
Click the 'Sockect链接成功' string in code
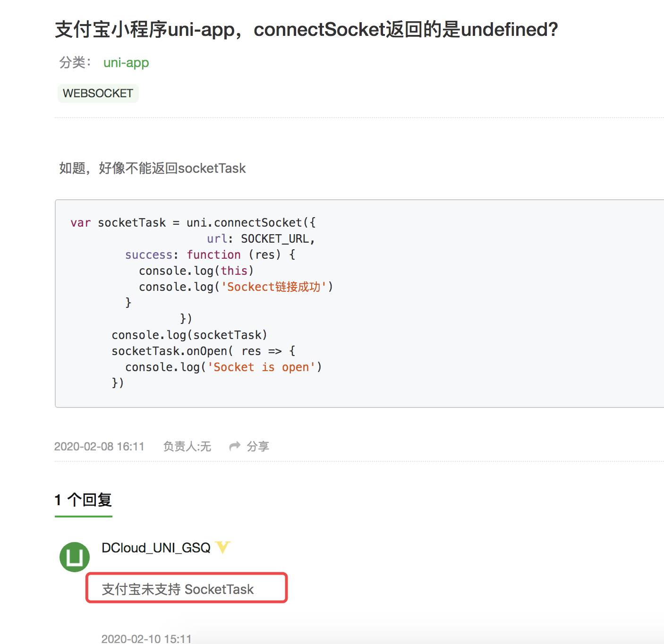[274, 287]
